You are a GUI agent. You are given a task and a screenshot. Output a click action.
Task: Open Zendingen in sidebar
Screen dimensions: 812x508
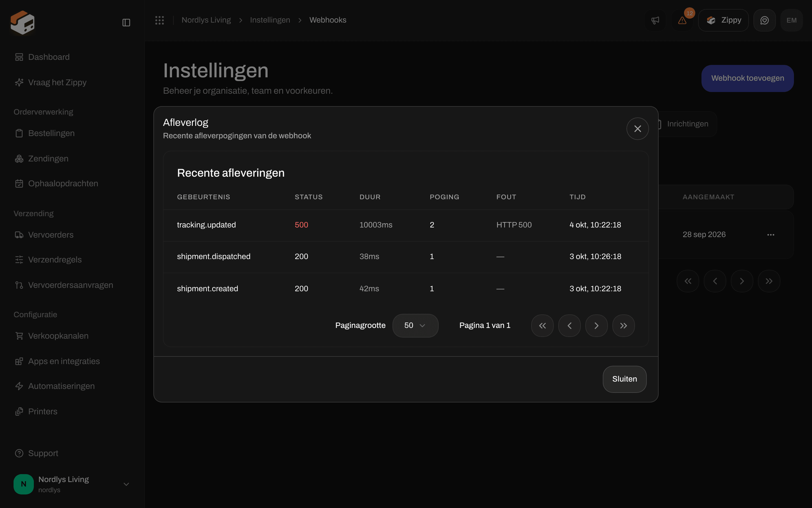point(42,159)
